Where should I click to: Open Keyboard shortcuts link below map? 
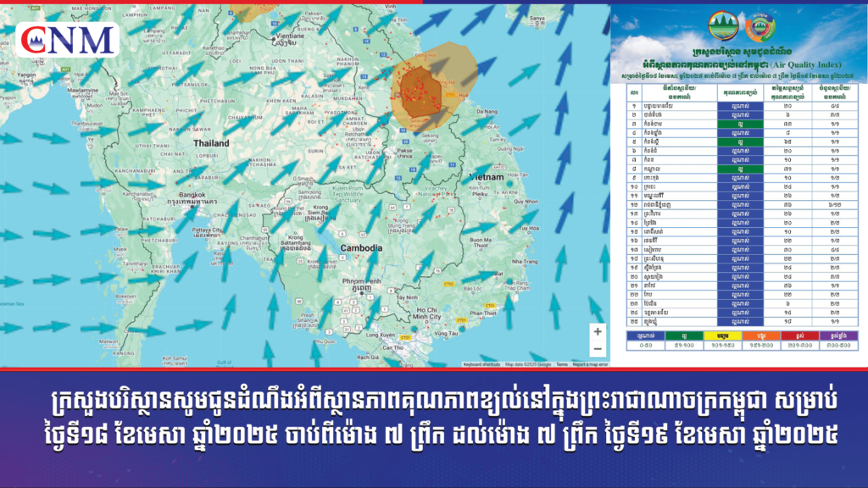(483, 364)
